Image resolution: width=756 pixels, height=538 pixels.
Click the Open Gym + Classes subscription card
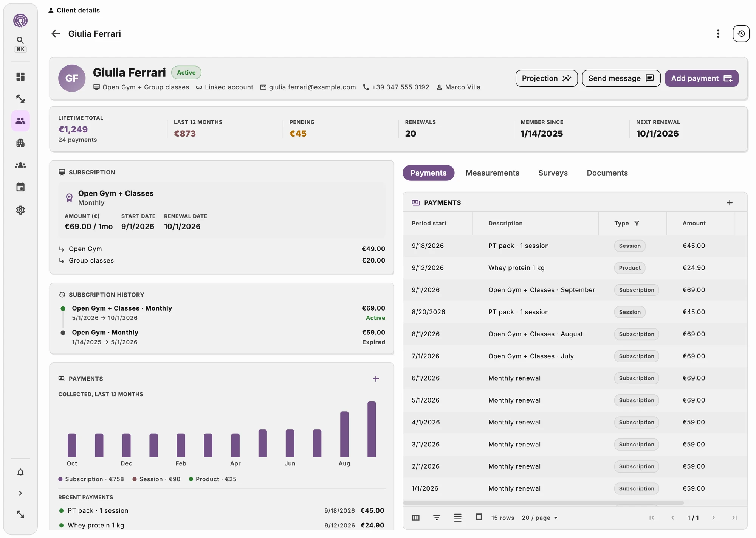click(222, 210)
